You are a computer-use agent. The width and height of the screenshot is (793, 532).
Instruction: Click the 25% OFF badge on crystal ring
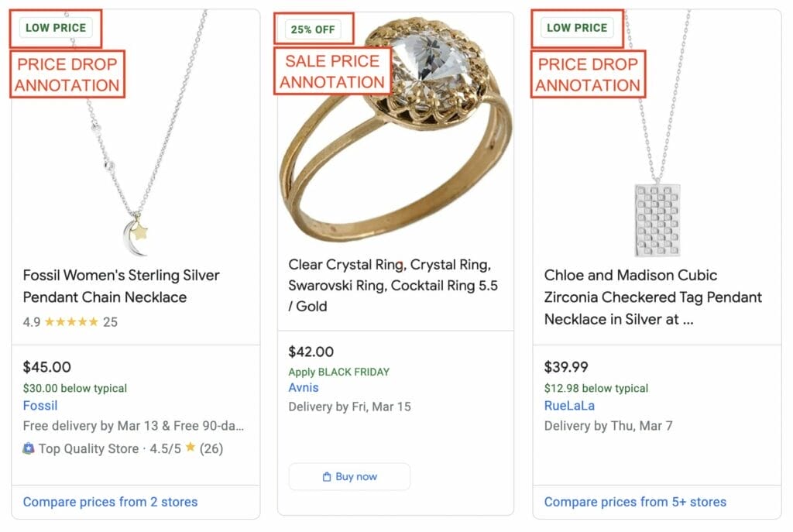[x=312, y=29]
